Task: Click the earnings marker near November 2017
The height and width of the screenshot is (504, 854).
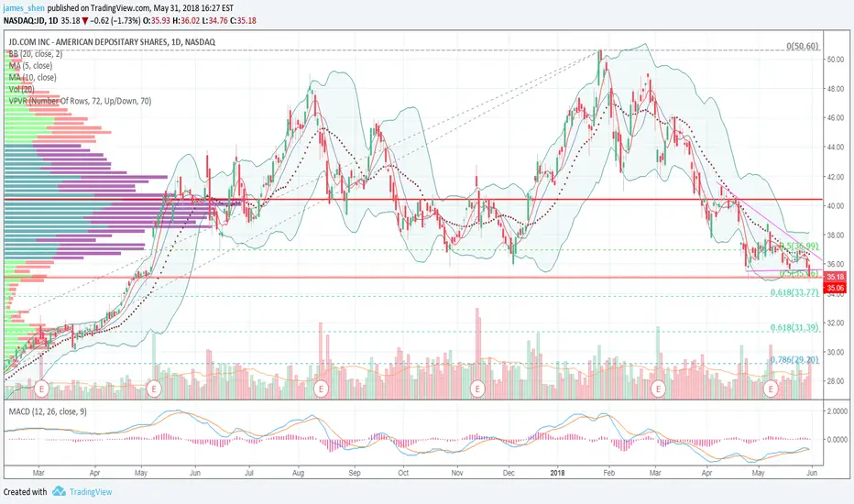Action: [x=477, y=389]
